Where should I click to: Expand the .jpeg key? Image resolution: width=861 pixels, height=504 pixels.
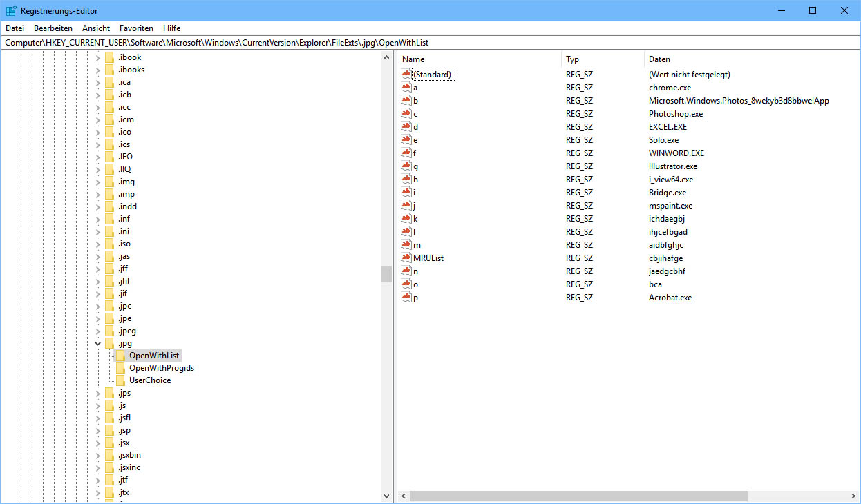click(x=98, y=331)
